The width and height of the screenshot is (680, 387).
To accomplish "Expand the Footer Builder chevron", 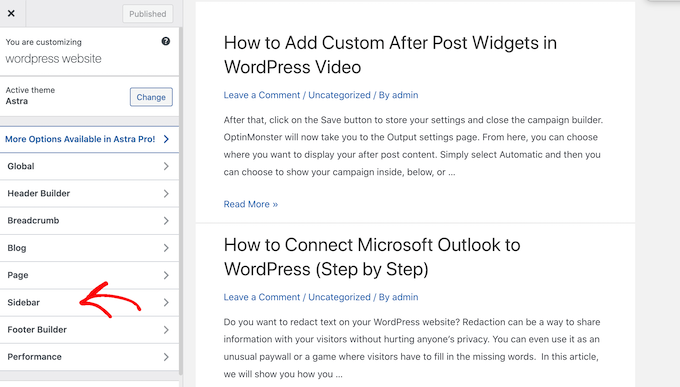I will coord(166,330).
